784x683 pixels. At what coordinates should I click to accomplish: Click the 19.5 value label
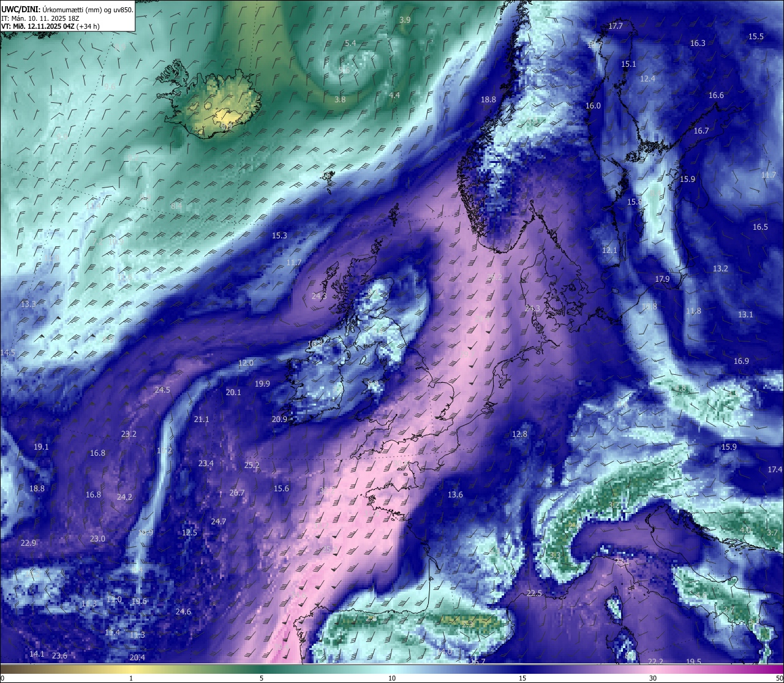pyautogui.click(x=693, y=662)
